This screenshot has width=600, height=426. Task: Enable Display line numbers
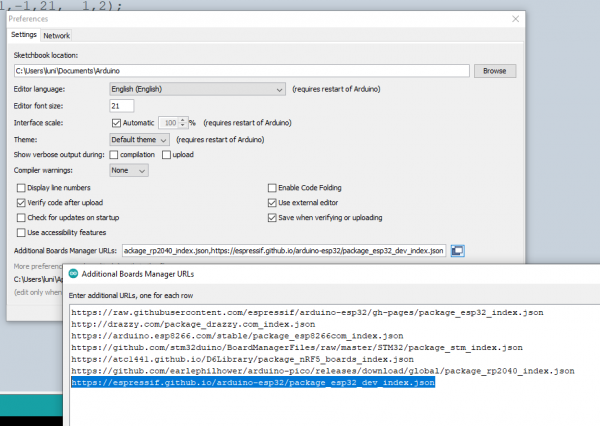tap(22, 188)
